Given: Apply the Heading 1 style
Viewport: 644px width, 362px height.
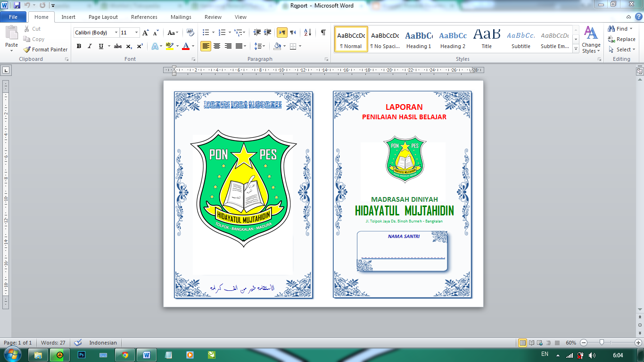Looking at the screenshot, I should 419,39.
